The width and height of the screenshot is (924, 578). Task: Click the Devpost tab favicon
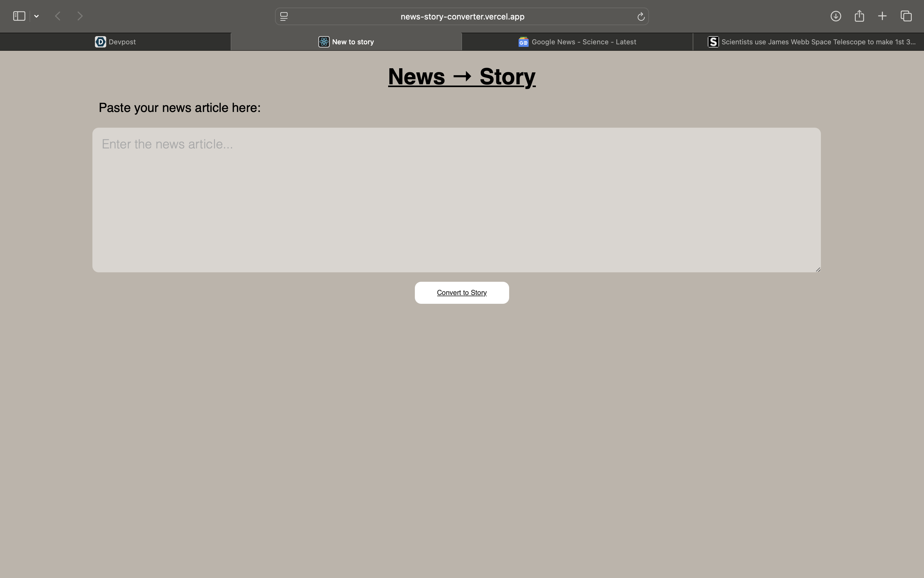[101, 42]
